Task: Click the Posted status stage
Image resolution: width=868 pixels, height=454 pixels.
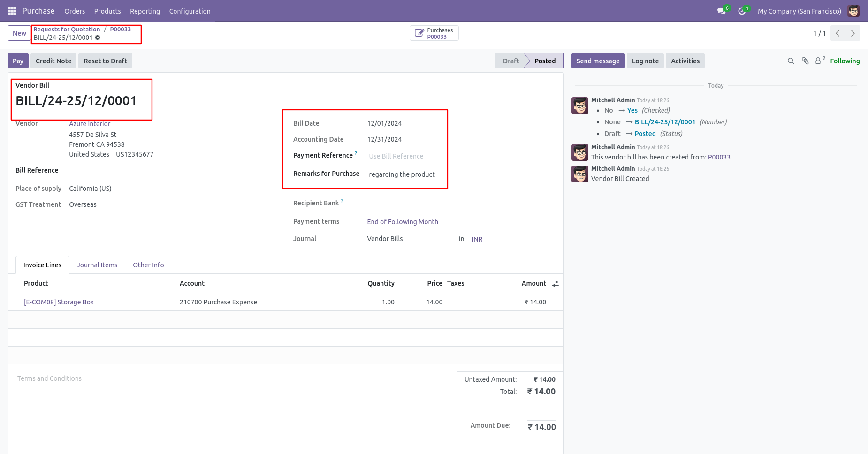Action: [545, 61]
